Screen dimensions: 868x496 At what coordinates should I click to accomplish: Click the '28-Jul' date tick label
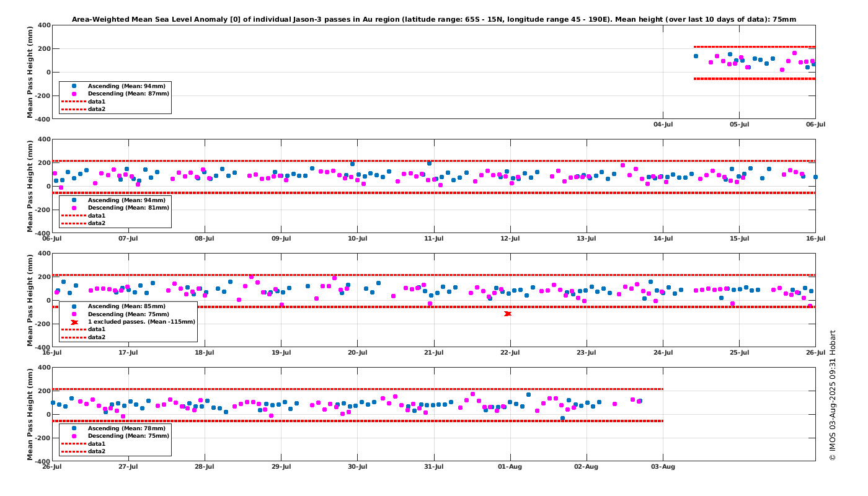click(205, 467)
